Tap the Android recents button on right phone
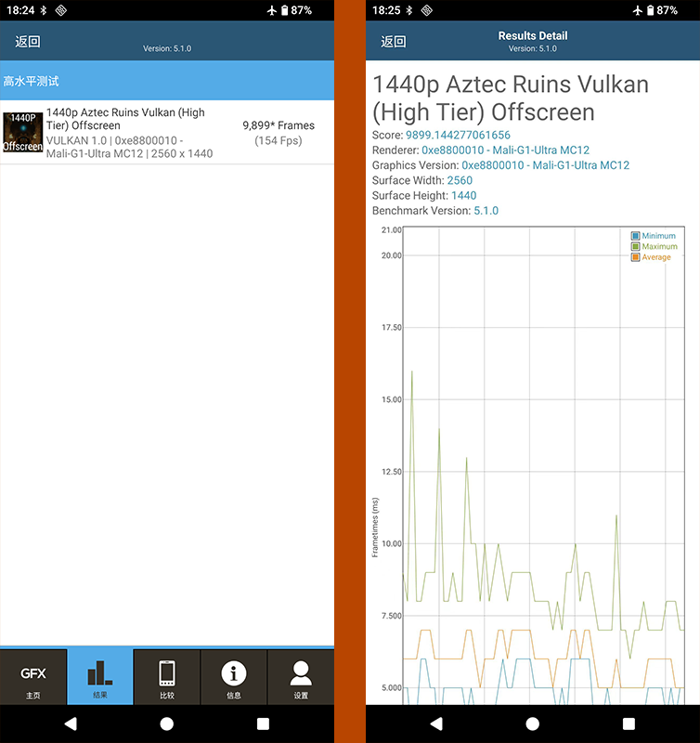The height and width of the screenshot is (743, 700). pos(629,723)
